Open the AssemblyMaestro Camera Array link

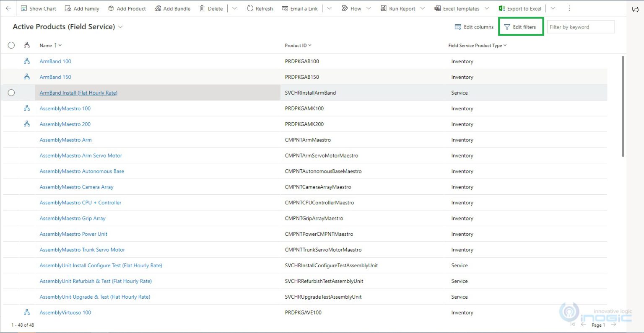click(76, 187)
